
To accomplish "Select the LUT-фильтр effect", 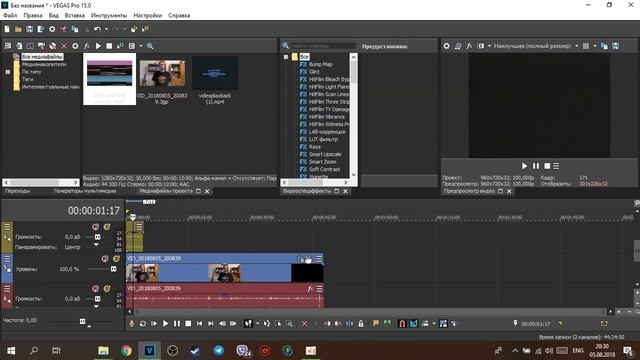I will tap(323, 139).
